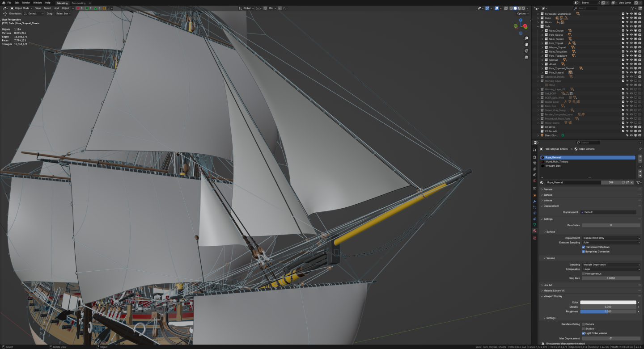Image resolution: width=644 pixels, height=349 pixels.
Task: Pin the Scene with the pin icon
Action: click(599, 3)
